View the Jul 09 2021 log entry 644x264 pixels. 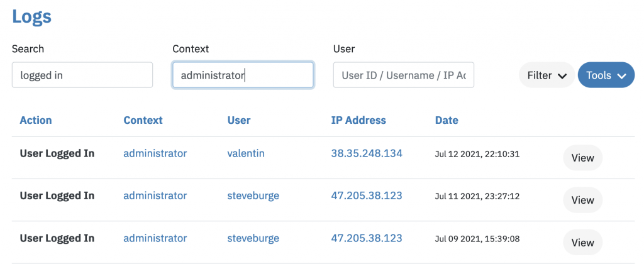coord(582,243)
